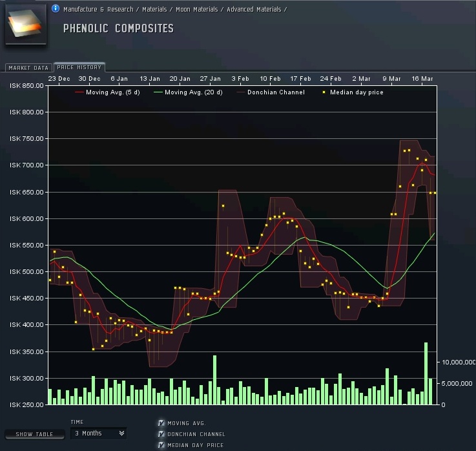Toggle the Donchian Channel checkbox
Viewport: 476px width, 451px height.
[x=161, y=434]
